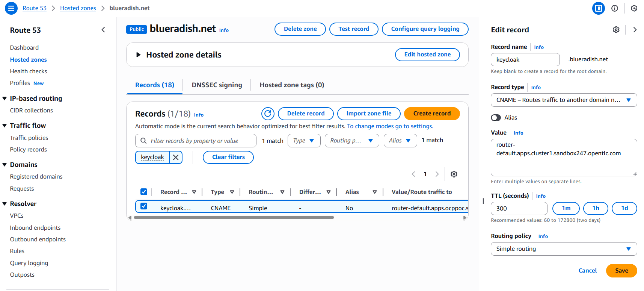Set TTL to 1h preset
This screenshot has width=644, height=291.
pos(596,208)
